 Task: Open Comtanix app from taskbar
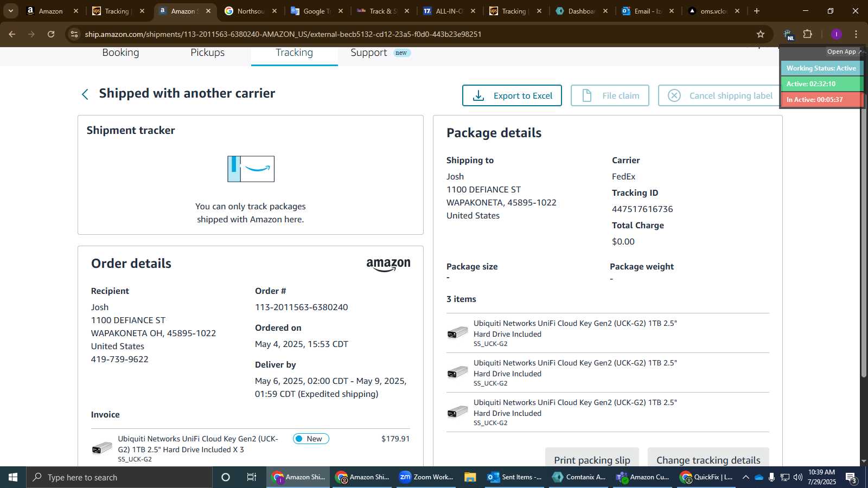point(579,477)
